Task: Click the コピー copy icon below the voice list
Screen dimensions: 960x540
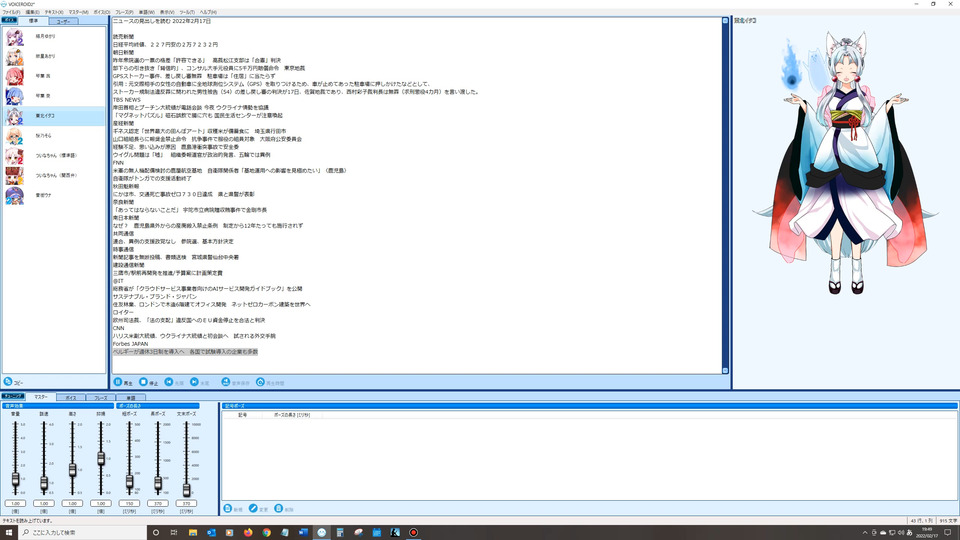Action: [8, 381]
